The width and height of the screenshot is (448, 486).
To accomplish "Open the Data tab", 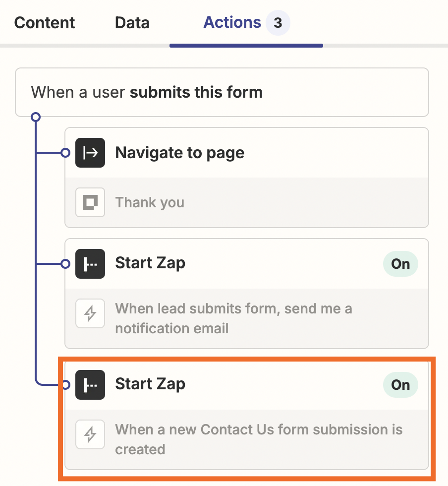I will pos(132,23).
